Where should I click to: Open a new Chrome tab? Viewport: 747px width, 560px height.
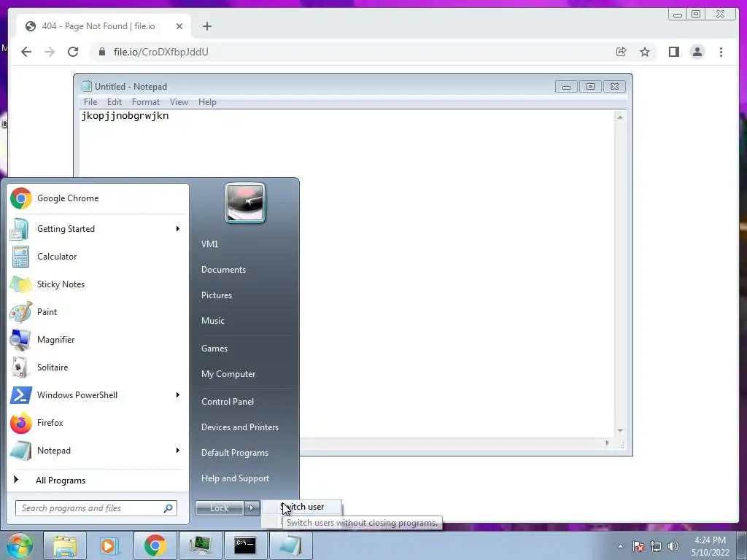click(206, 26)
